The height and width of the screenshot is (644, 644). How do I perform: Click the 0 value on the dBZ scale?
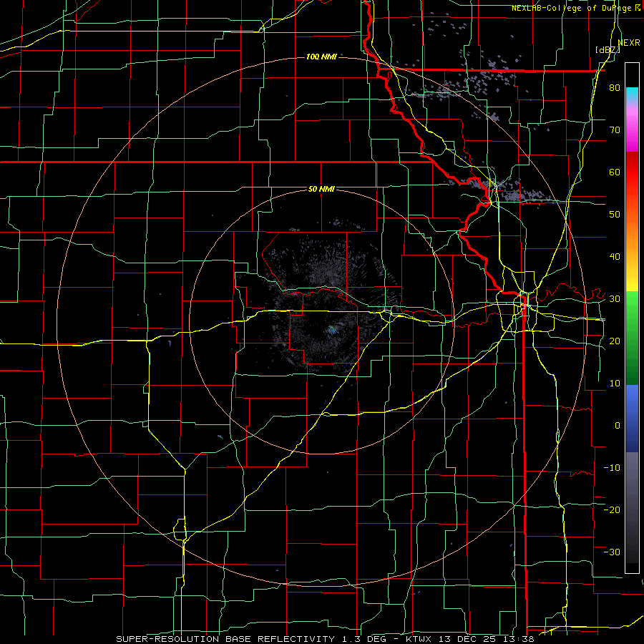[618, 426]
